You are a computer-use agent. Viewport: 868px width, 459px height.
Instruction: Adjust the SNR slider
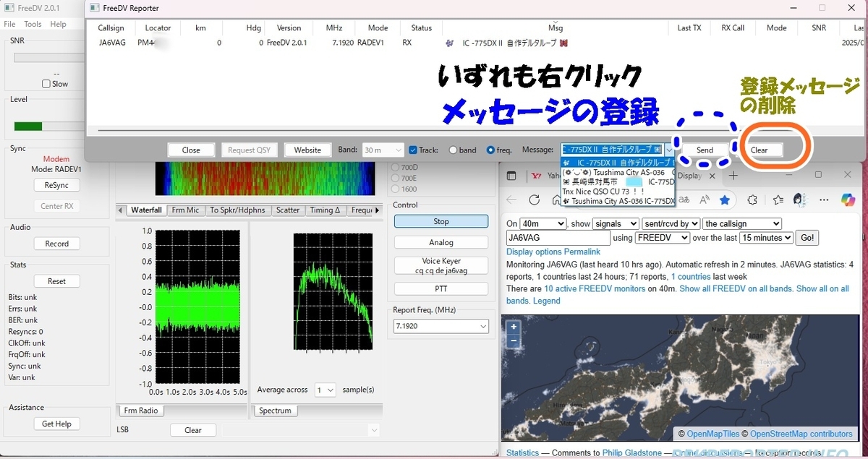click(51, 56)
